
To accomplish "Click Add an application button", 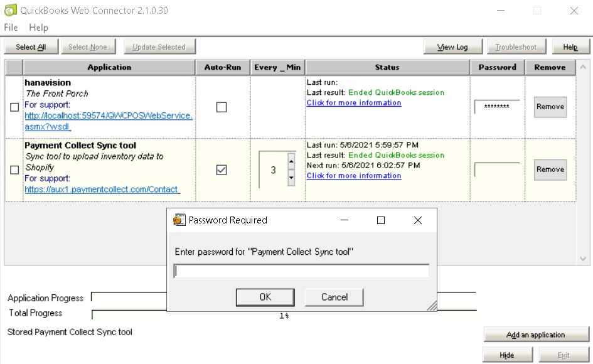I will coord(536,335).
